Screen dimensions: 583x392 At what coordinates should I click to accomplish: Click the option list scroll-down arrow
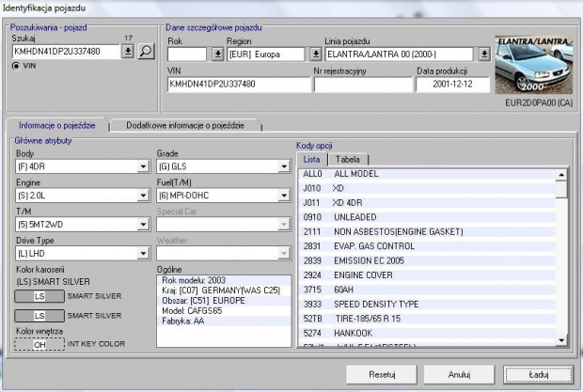tap(561, 339)
